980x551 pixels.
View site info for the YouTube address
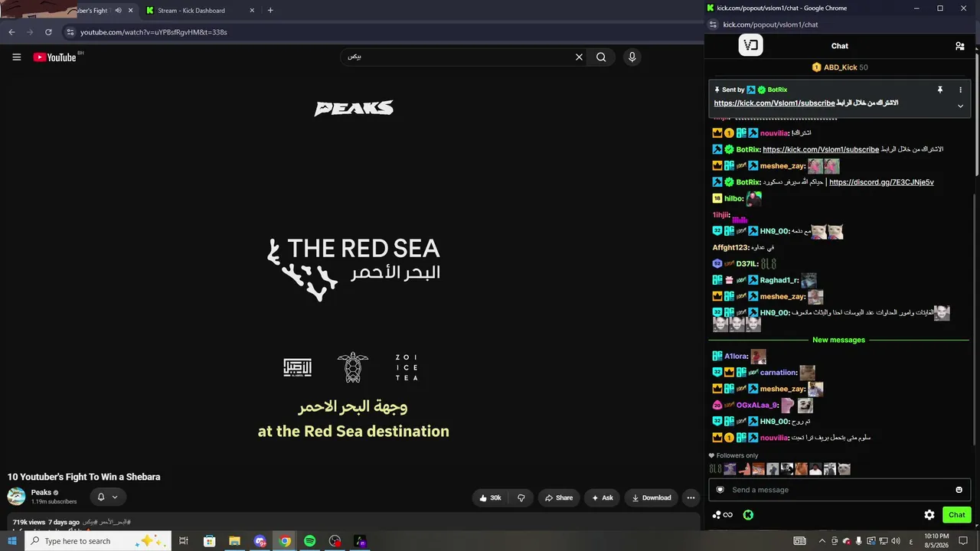tap(70, 32)
